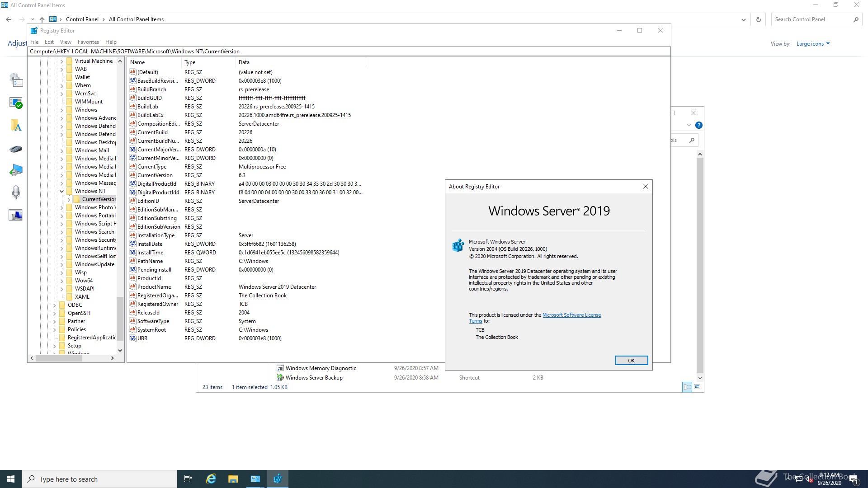Sort registry values by Type column
Viewport: 868px width, 488px height.
[208, 62]
